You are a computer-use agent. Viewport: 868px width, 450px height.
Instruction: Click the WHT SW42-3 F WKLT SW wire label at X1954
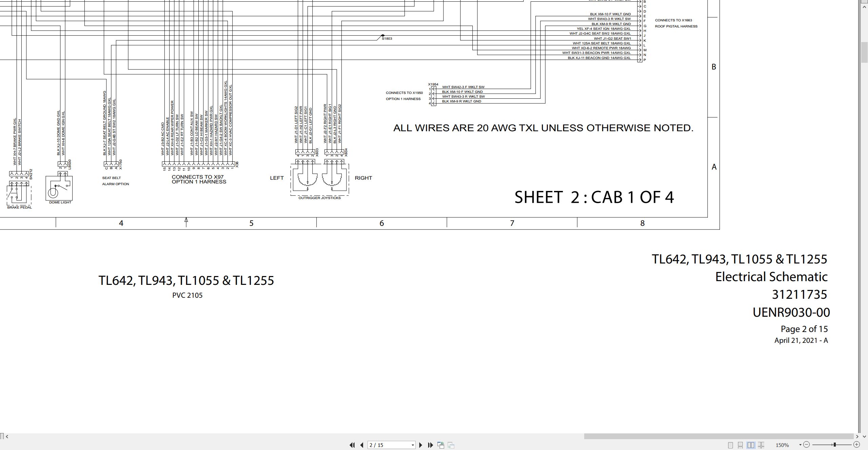tap(463, 87)
